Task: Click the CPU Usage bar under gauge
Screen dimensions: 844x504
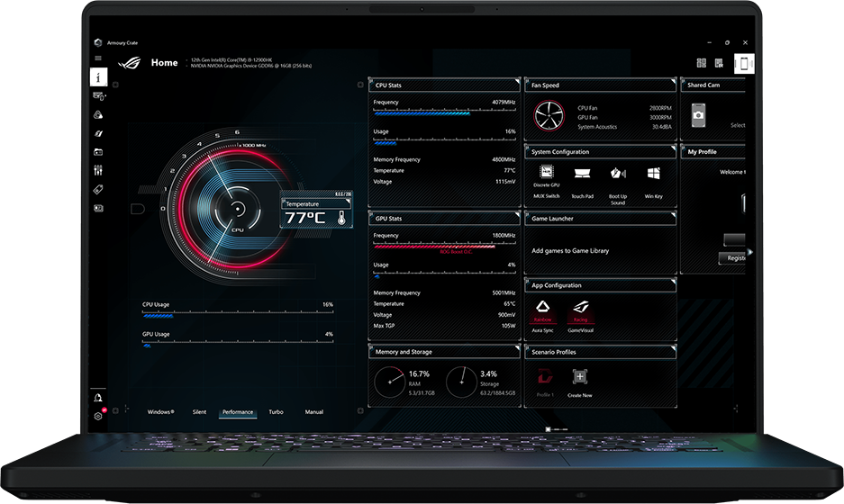Action: pos(238,313)
